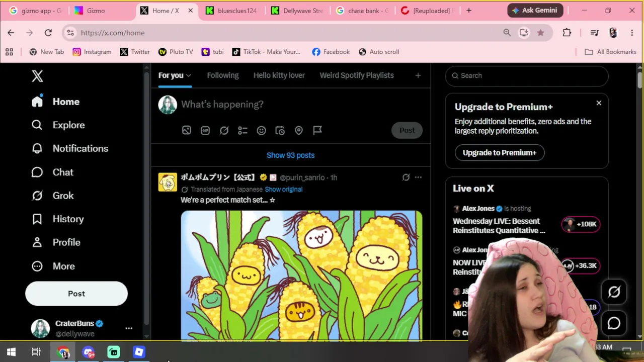The image size is (644, 362).
Task: Dismiss the Upgrade to Premium+ card
Action: [x=599, y=103]
